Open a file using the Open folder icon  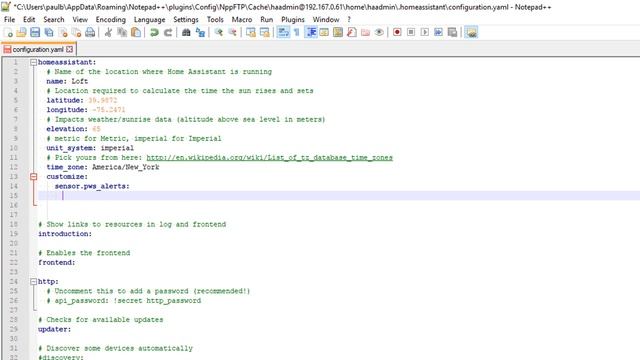(21, 32)
